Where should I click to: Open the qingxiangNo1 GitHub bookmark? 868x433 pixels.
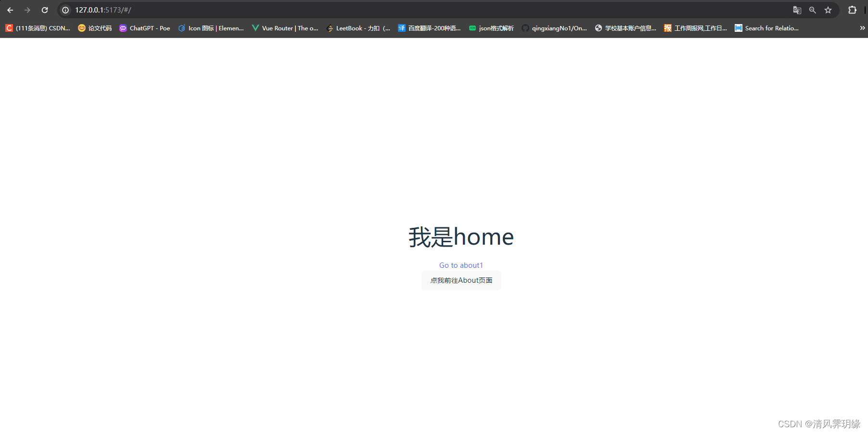click(554, 28)
